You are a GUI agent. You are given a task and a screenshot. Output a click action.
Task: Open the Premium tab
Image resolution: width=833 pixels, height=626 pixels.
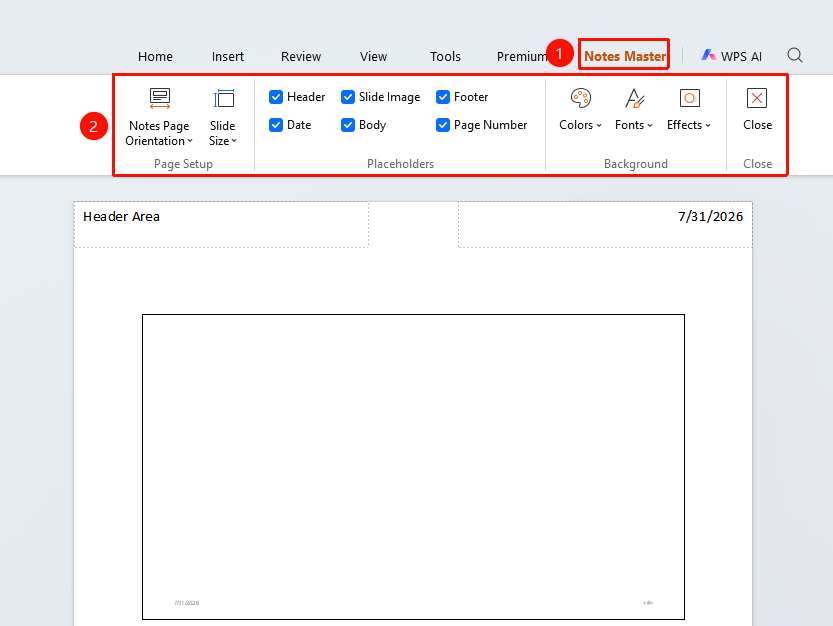pos(521,56)
